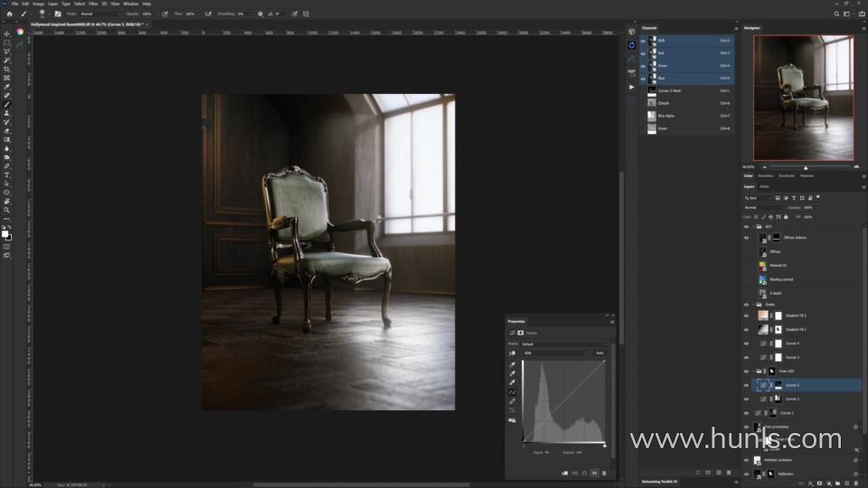Click the Home icon in options bar
This screenshot has height=488, width=868.
9,14
